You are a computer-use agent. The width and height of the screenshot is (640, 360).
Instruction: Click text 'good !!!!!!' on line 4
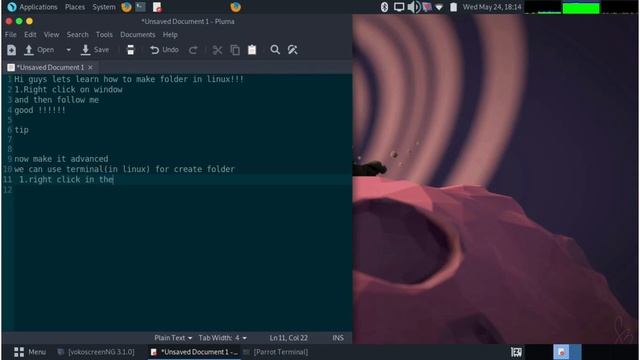(x=40, y=110)
